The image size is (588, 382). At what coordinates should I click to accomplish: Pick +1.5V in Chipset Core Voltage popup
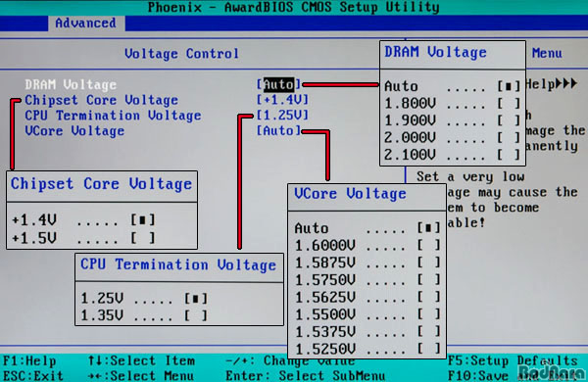(83, 238)
